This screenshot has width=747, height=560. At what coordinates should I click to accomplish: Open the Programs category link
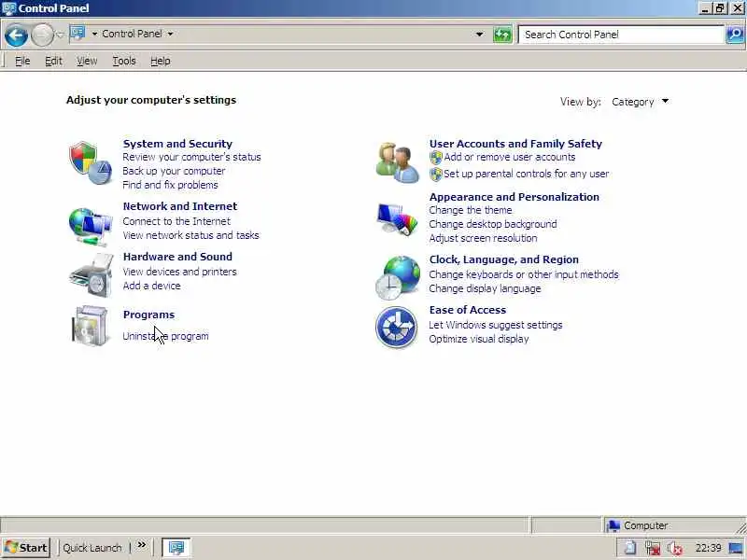[148, 315]
